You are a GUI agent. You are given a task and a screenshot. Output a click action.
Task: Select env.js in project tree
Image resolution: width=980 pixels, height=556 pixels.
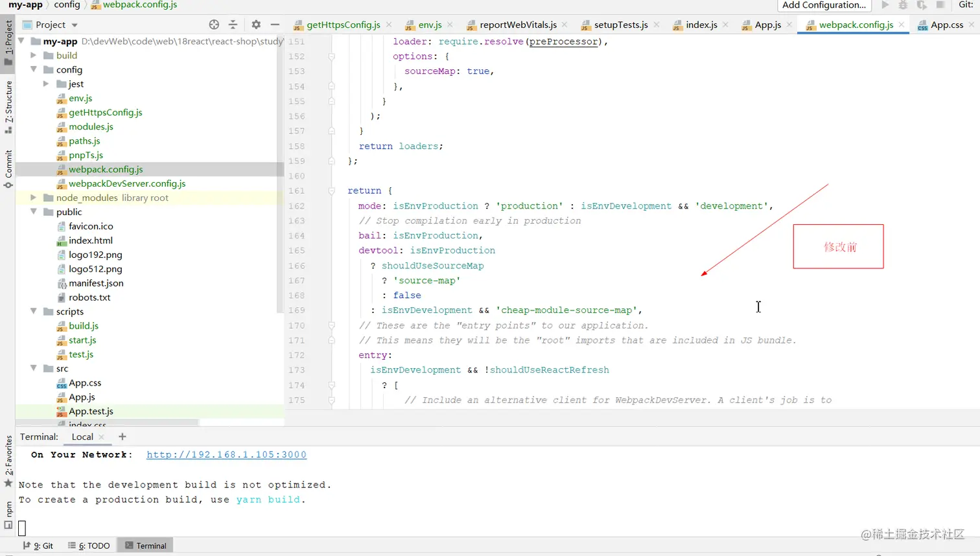(x=80, y=98)
